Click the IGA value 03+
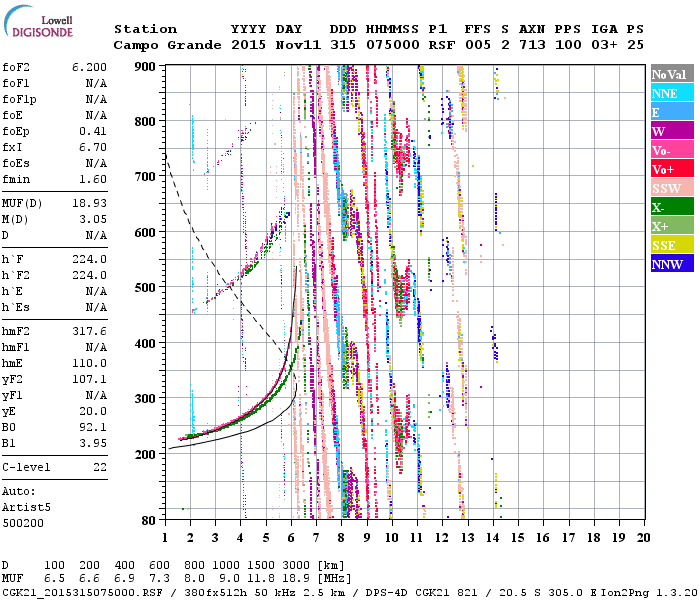 click(604, 45)
